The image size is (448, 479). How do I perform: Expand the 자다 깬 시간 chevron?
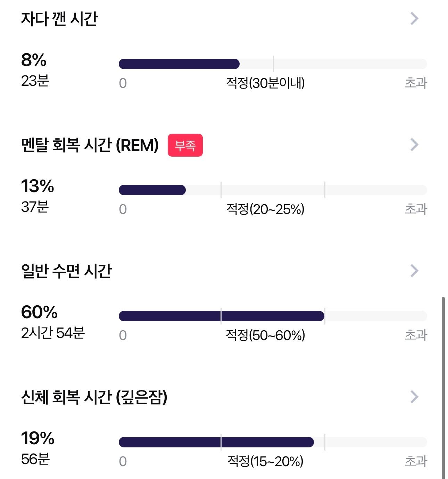(x=414, y=19)
